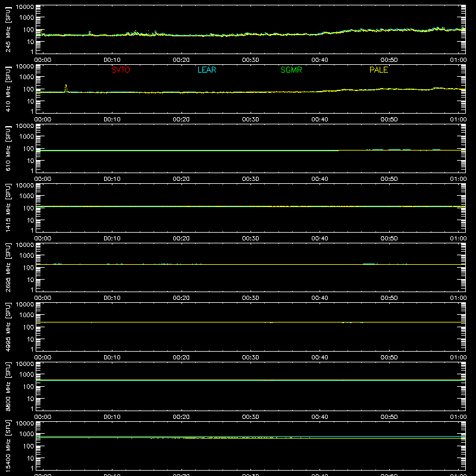Select the 610 MHz [SFU] axis title
Viewport: 476px width, 476px height.
click(8, 148)
